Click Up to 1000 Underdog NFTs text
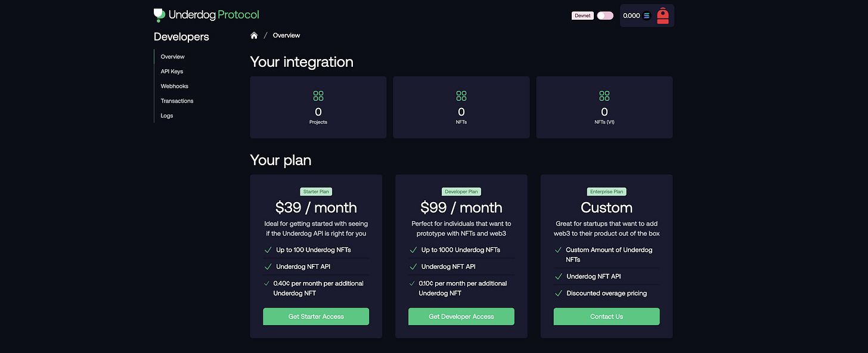868x353 pixels. [x=461, y=250]
